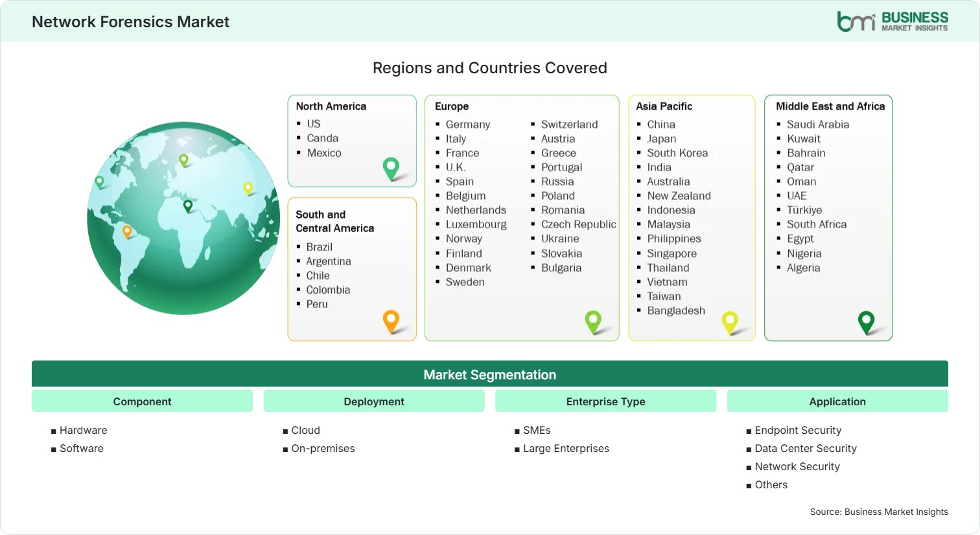Click the dark green pin in the Middle East and Africa card

[x=866, y=322]
